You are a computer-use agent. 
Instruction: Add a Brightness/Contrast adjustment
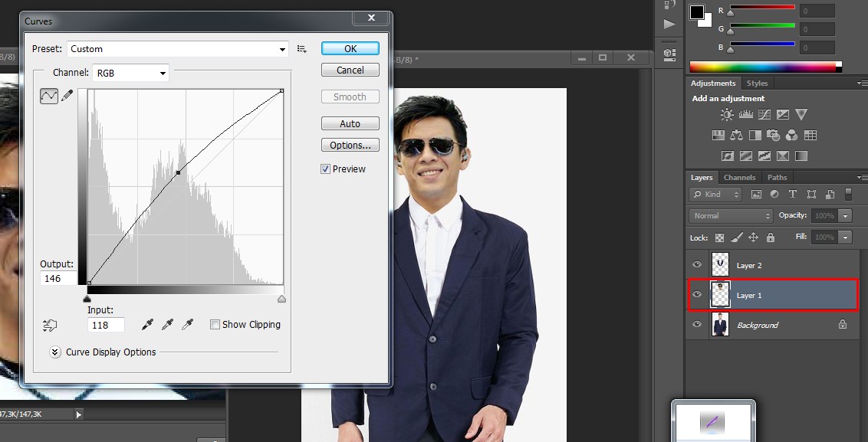[727, 115]
